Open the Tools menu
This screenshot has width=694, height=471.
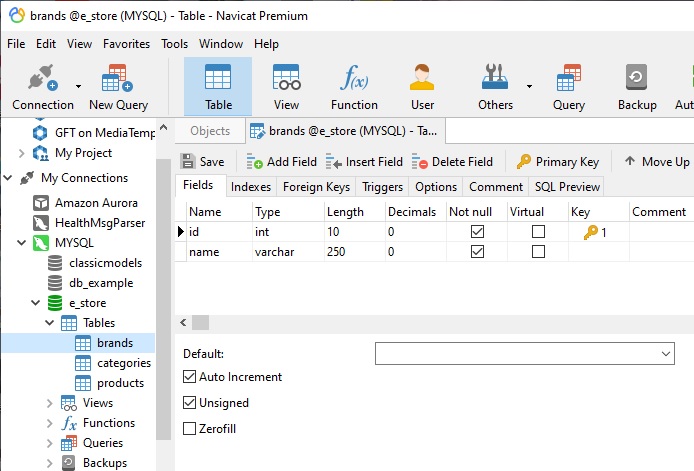tap(174, 44)
